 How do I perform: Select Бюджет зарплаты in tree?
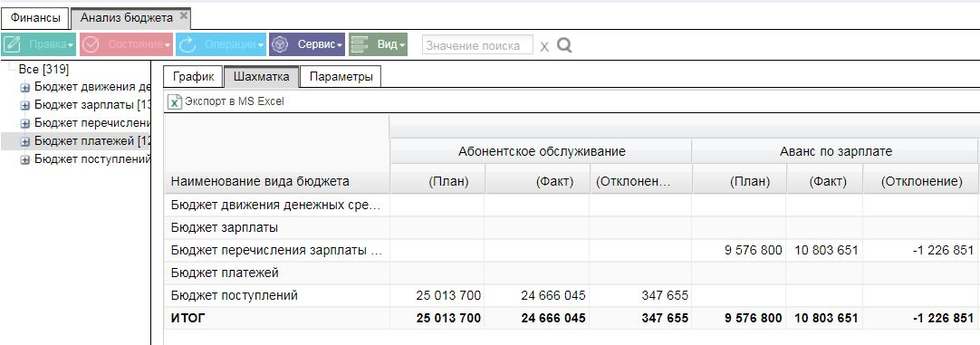tap(92, 104)
